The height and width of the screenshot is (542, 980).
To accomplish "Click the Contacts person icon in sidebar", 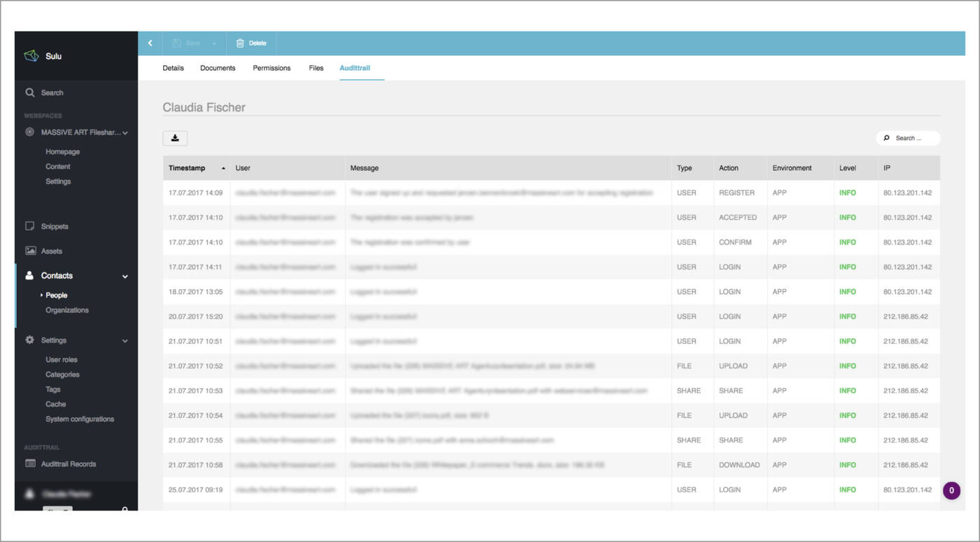I will pyautogui.click(x=29, y=275).
